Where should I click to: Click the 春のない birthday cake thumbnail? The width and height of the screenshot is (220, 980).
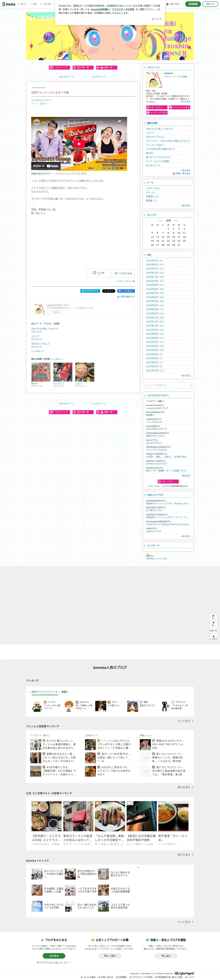(x=41, y=372)
